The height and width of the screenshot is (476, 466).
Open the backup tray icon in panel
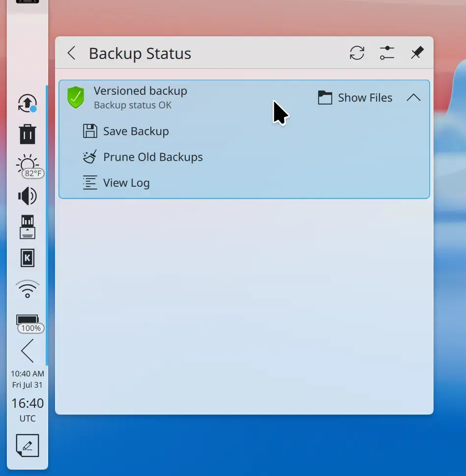click(28, 103)
